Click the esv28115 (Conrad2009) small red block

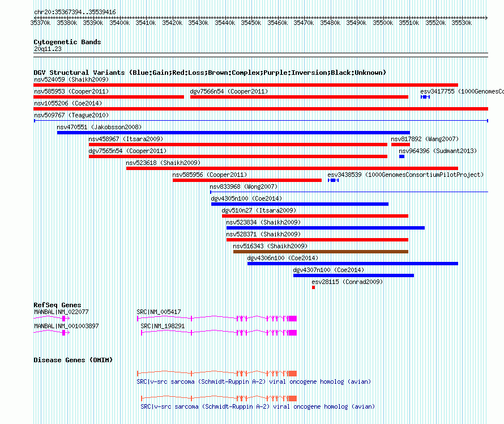[x=313, y=287]
